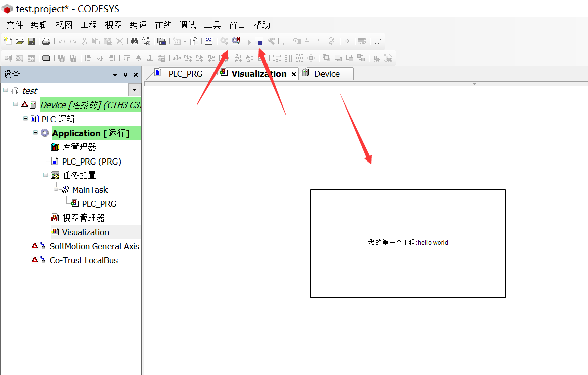The width and height of the screenshot is (588, 375).
Task: Open the 在线 menu
Action: pos(163,24)
